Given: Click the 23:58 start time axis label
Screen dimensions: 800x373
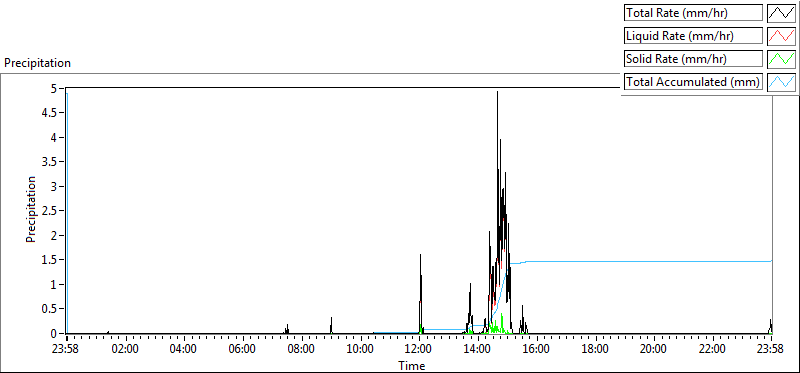Looking at the screenshot, I should 67,350.
